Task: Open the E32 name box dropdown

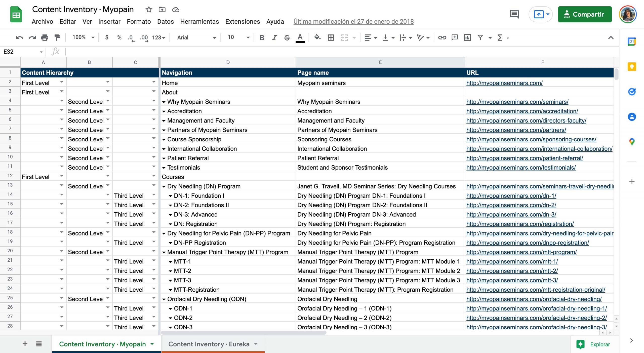Action: point(41,52)
